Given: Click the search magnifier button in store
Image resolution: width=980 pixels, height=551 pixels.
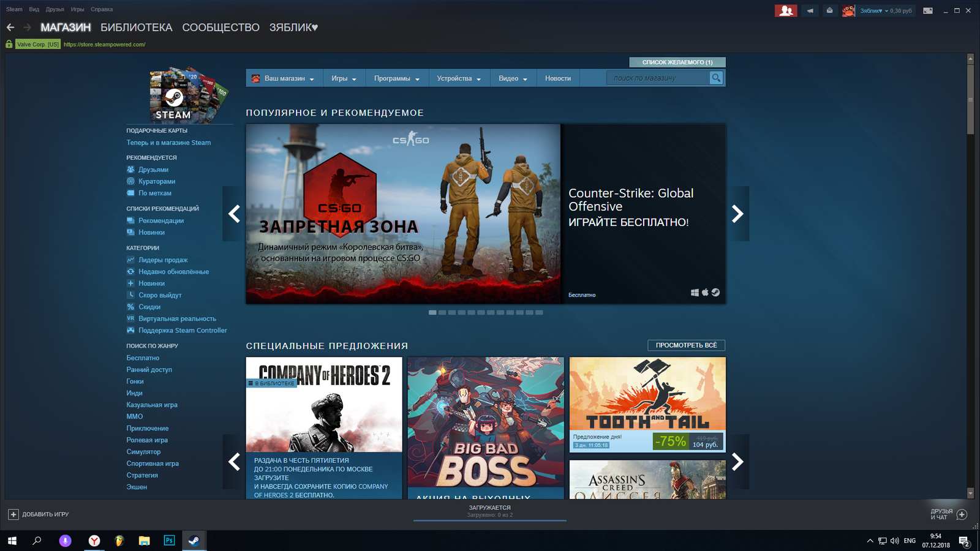Looking at the screenshot, I should [716, 78].
